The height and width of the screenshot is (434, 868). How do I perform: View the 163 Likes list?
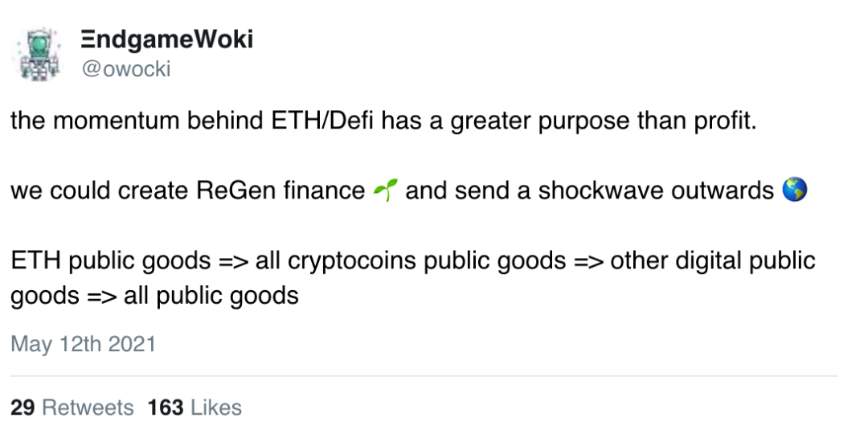[194, 408]
